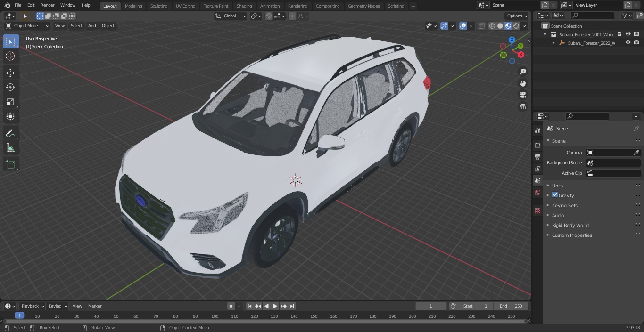
Task: Toggle snapping magnet
Action: pyautogui.click(x=268, y=16)
